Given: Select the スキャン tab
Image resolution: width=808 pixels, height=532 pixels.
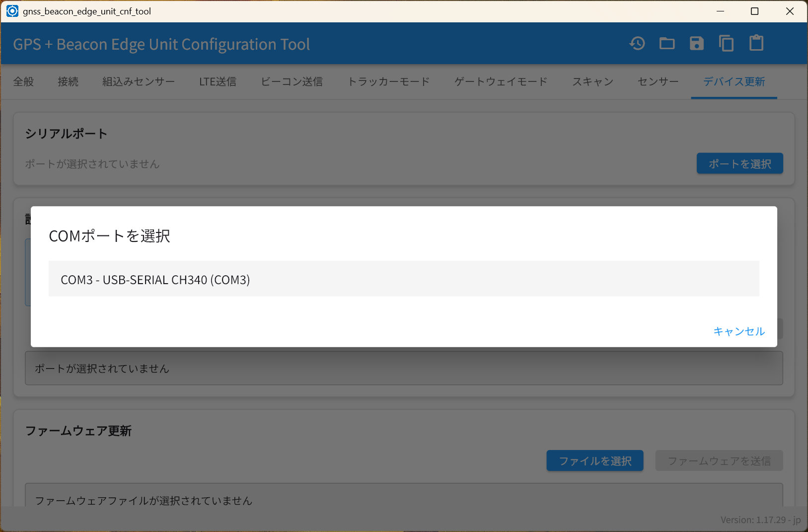Looking at the screenshot, I should coord(592,82).
